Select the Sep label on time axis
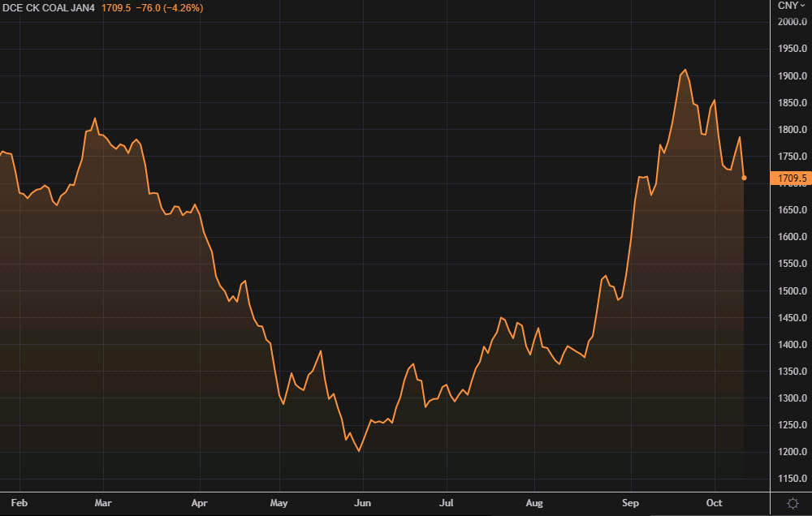Screen dimensions: 812x516 [629, 503]
